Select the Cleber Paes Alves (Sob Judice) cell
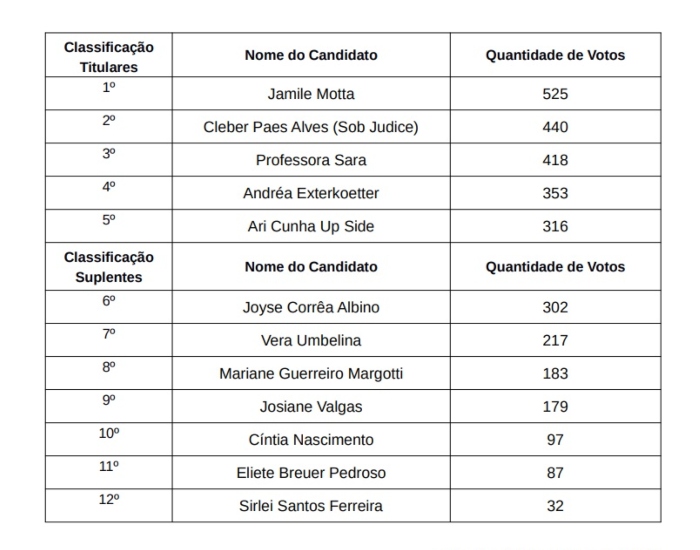This screenshot has height=550, width=700. click(311, 127)
